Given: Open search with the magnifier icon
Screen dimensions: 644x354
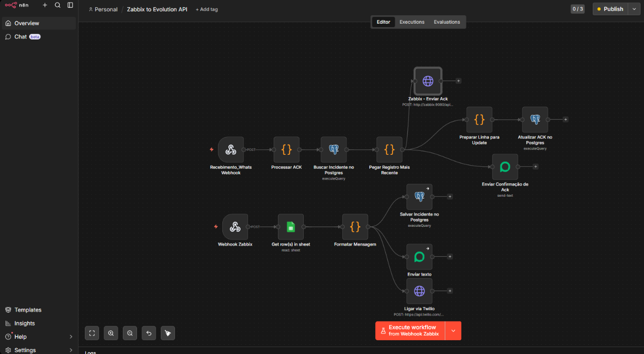Looking at the screenshot, I should (58, 5).
